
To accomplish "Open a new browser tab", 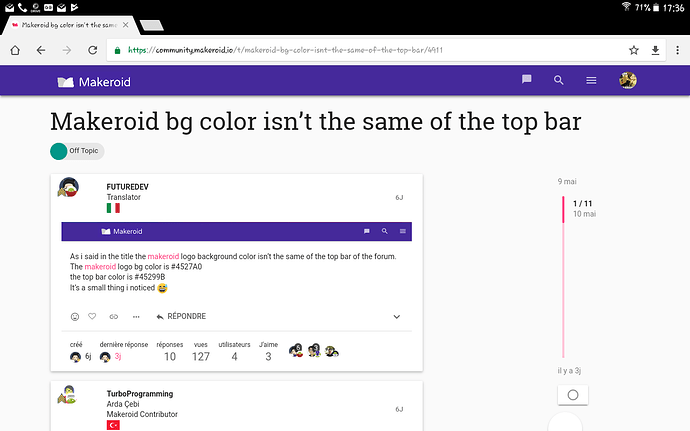I will (x=152, y=26).
